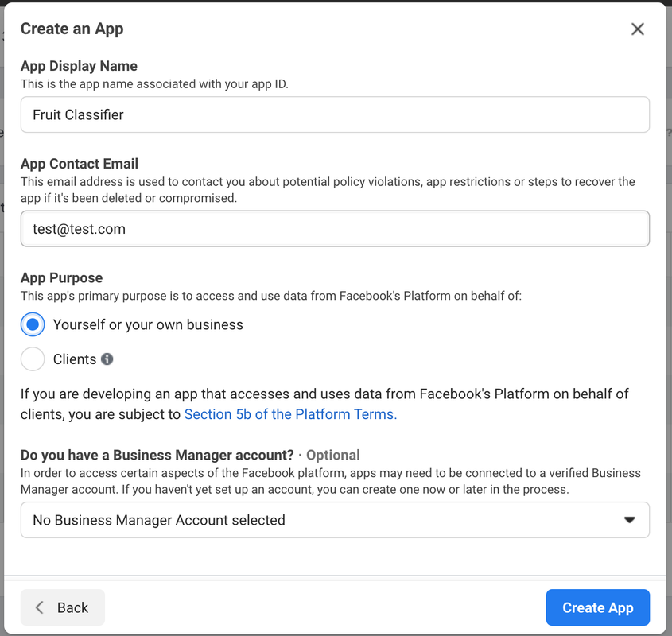Close the Create an App dialog
The image size is (672, 636).
(x=637, y=29)
